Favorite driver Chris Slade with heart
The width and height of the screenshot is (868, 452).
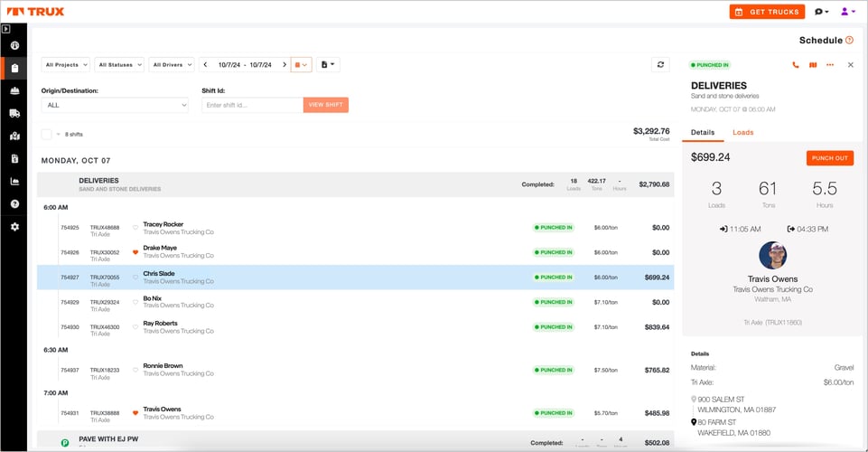[x=135, y=277]
